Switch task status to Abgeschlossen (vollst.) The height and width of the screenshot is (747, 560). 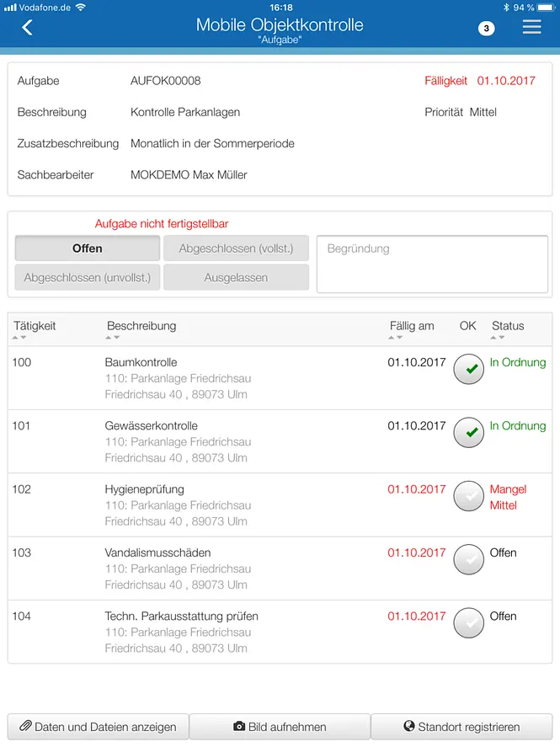[236, 248]
